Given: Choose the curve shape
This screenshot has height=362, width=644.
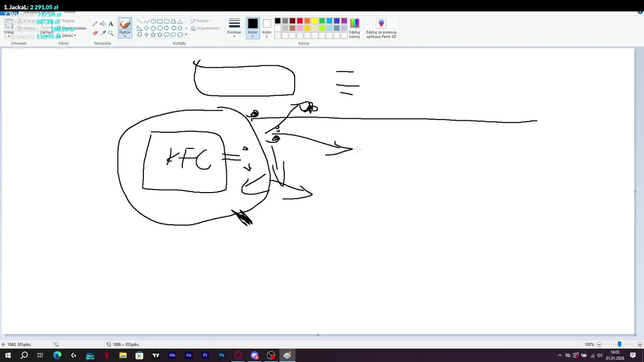Looking at the screenshot, I should click(146, 21).
